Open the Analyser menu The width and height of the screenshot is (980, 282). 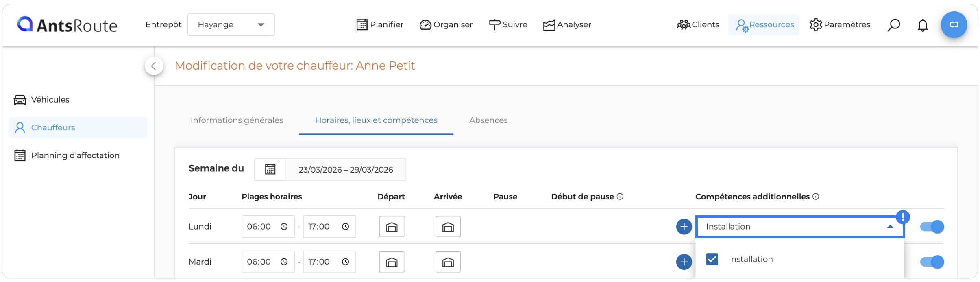(x=567, y=25)
